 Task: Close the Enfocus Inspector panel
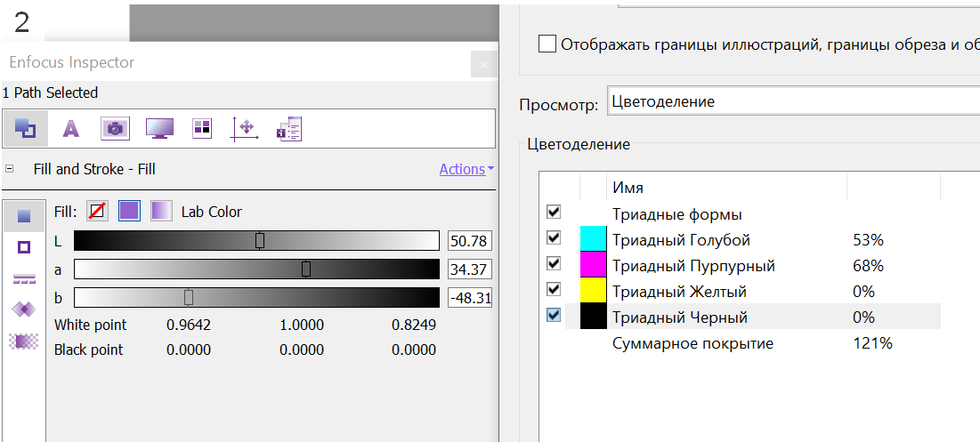484,64
